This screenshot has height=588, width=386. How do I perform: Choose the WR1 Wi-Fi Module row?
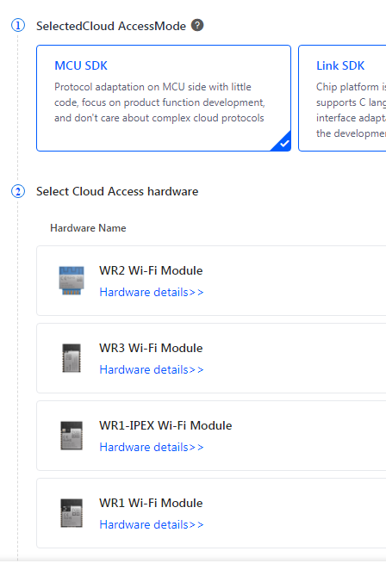pyautogui.click(x=211, y=513)
